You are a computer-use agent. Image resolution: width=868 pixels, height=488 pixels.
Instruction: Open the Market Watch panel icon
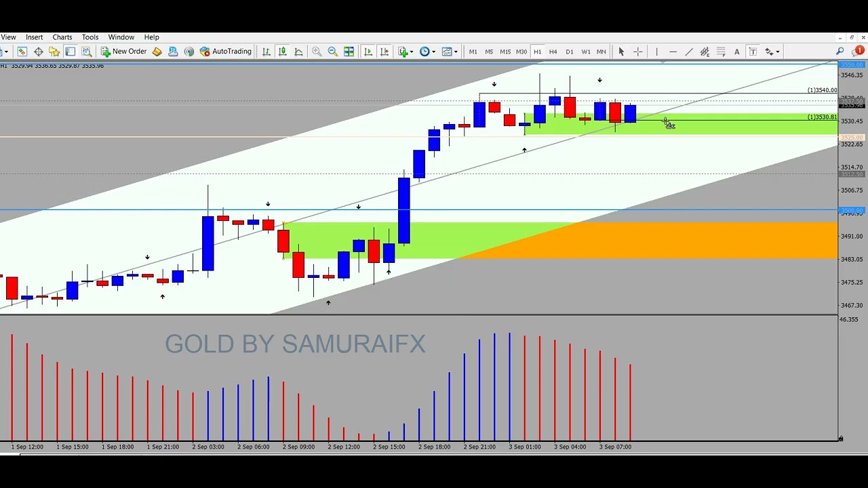22,52
